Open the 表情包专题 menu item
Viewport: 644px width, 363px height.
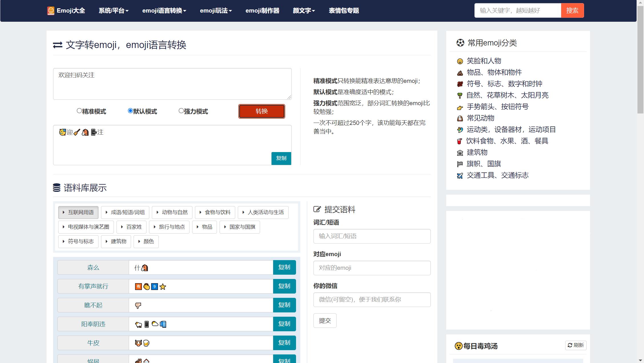344,10
